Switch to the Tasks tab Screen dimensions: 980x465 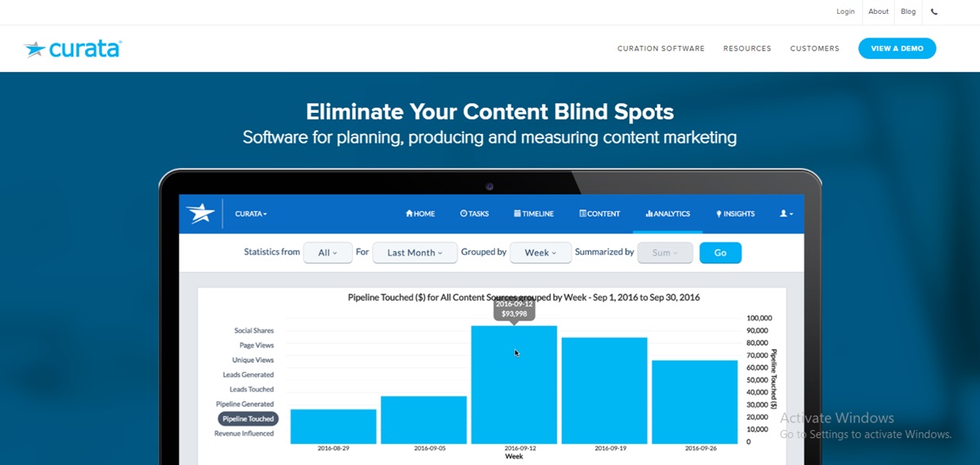(474, 214)
